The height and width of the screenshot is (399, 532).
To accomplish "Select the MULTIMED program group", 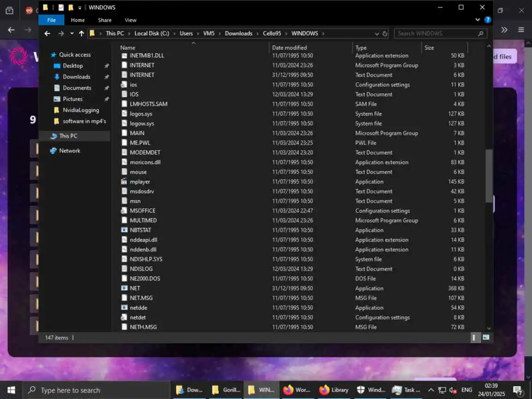I will (143, 220).
